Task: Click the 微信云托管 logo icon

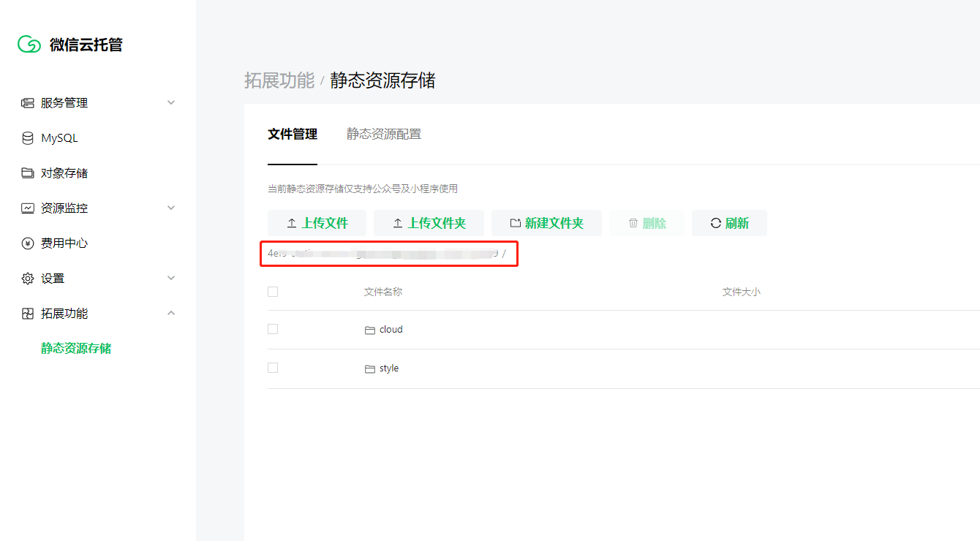Action: click(x=29, y=45)
